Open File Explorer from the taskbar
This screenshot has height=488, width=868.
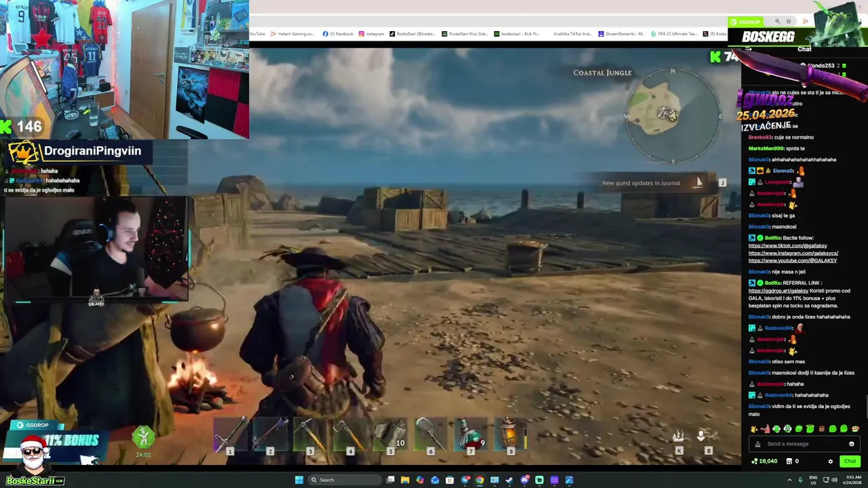(x=405, y=480)
